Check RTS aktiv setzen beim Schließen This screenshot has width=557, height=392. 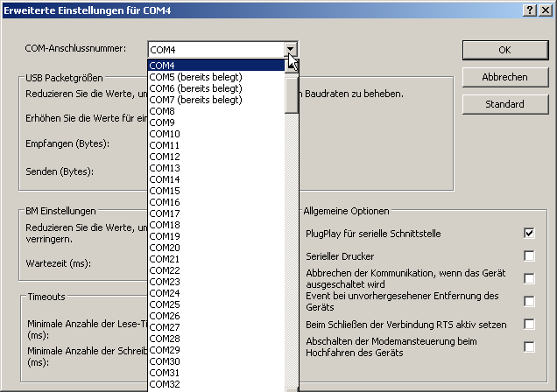529,324
